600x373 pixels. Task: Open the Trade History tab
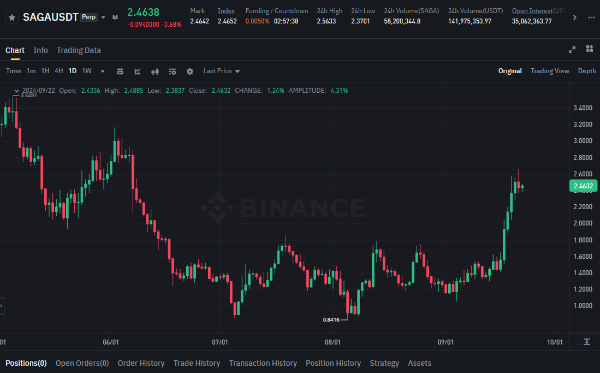[x=197, y=363]
